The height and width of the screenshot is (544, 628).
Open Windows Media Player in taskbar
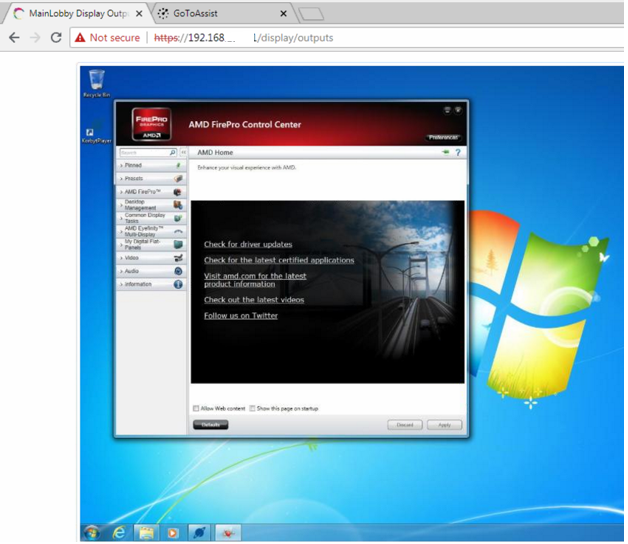173,533
